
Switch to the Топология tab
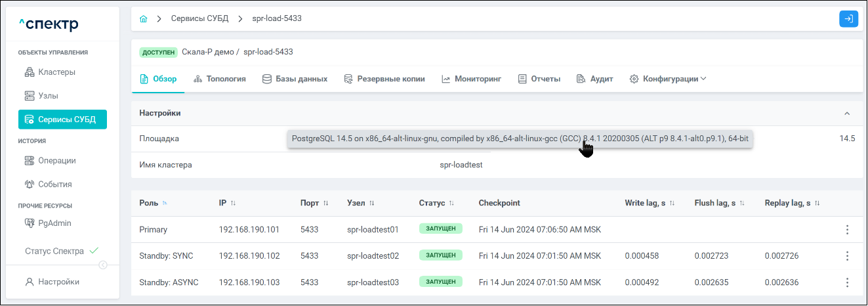point(220,79)
